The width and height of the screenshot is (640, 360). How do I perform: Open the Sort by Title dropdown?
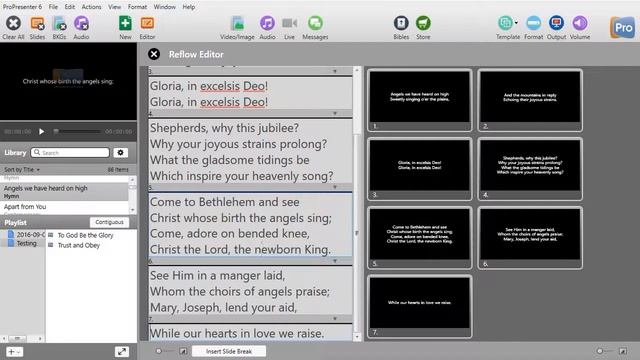tap(22, 169)
